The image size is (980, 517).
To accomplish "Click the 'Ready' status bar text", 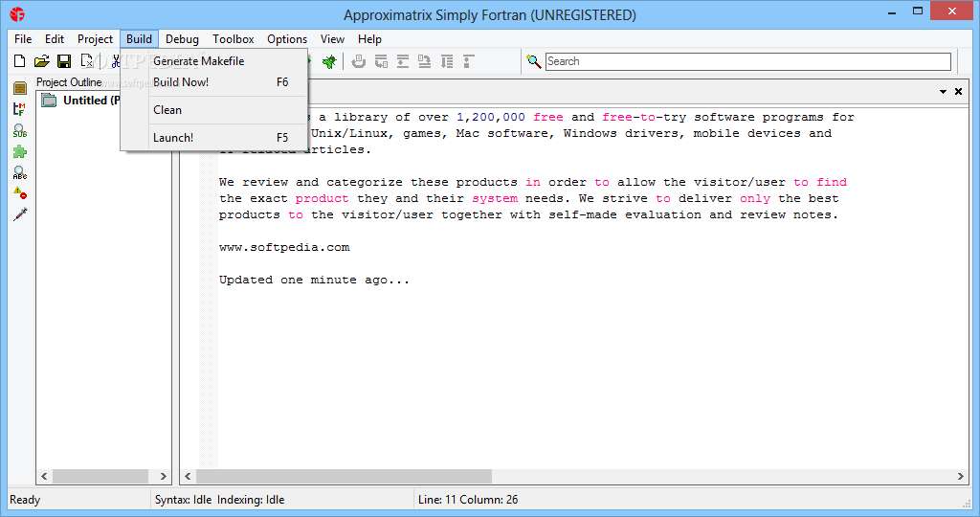I will (x=25, y=500).
